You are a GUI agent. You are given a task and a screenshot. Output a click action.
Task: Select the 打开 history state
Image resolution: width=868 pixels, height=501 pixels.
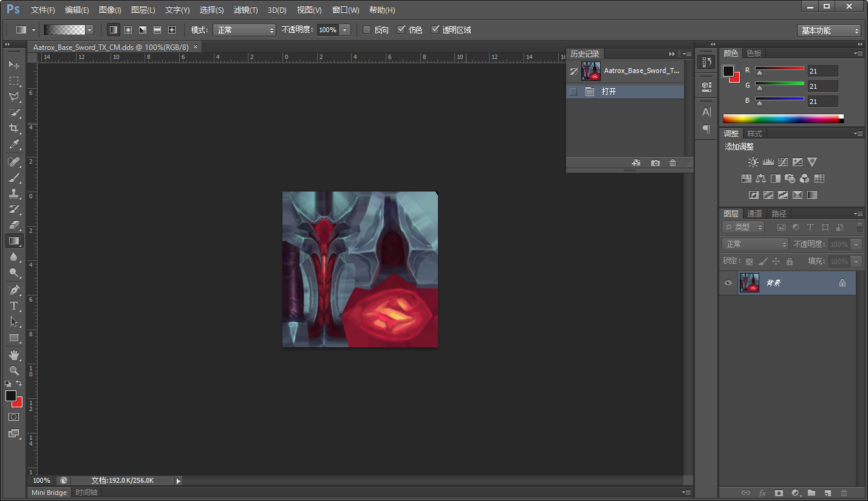625,92
